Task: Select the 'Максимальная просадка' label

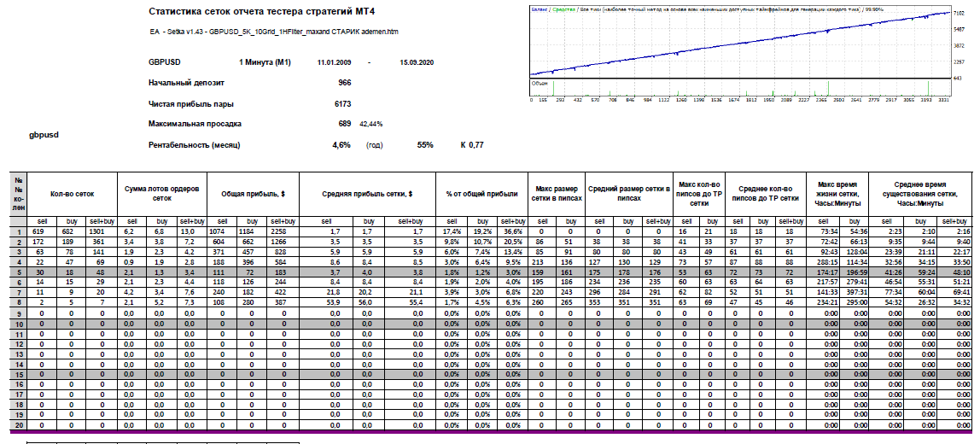Action: [x=195, y=124]
